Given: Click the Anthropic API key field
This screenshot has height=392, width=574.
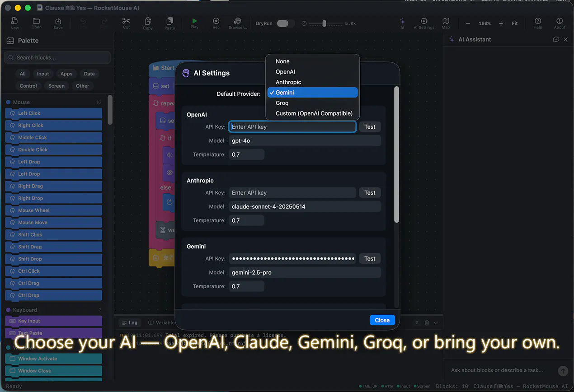Looking at the screenshot, I should [292, 193].
